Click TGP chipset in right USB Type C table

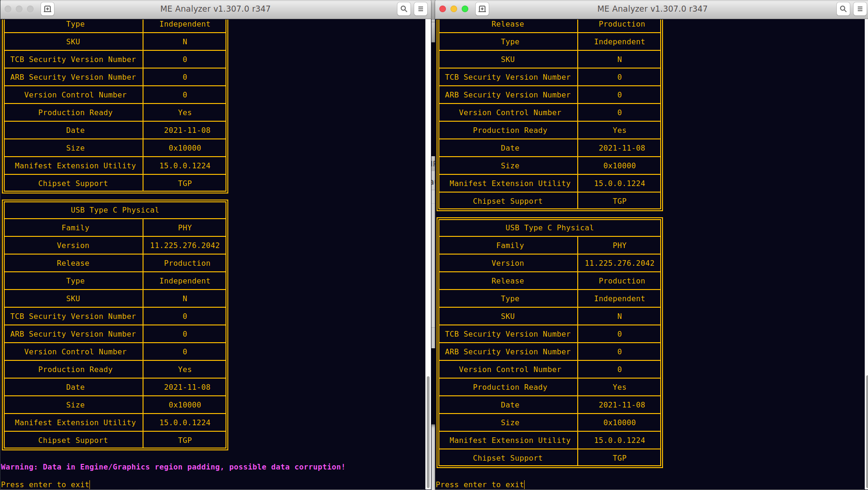click(x=620, y=458)
